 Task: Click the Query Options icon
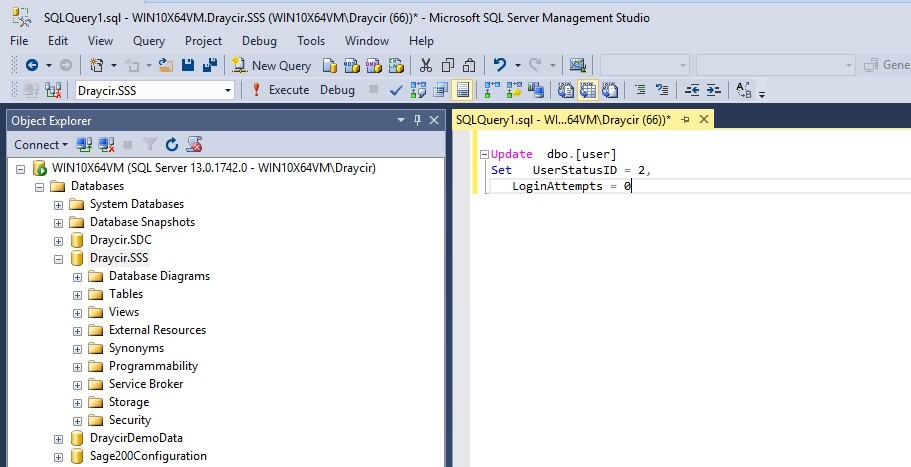point(440,90)
